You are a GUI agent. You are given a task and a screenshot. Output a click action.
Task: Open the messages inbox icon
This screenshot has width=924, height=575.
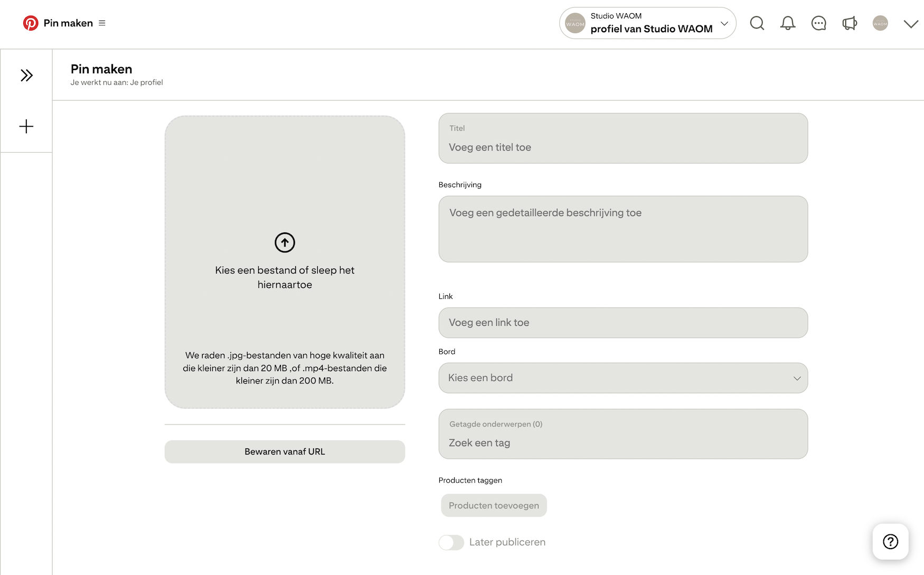pyautogui.click(x=818, y=23)
